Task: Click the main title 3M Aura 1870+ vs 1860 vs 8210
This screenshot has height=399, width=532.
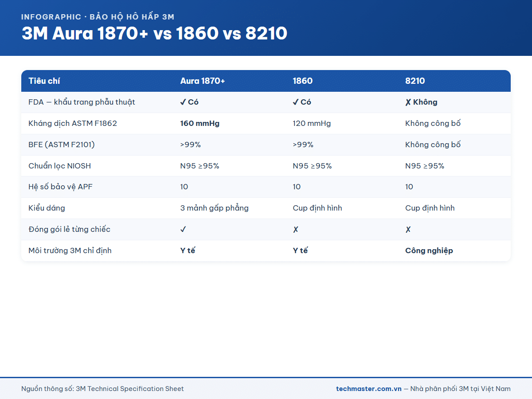Action: [155, 34]
